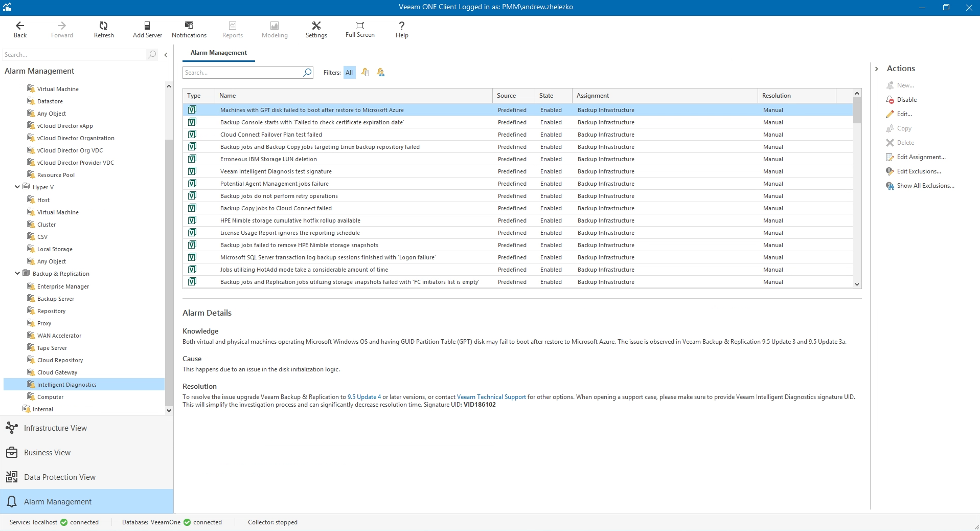The height and width of the screenshot is (531, 980).
Task: Open the 9.5 Update 4 link
Action: pos(364,397)
